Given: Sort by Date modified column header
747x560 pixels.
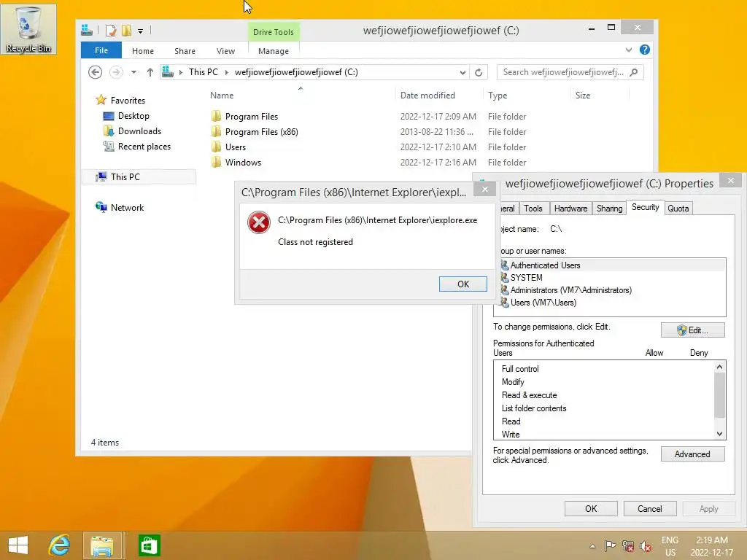Looking at the screenshot, I should click(427, 96).
